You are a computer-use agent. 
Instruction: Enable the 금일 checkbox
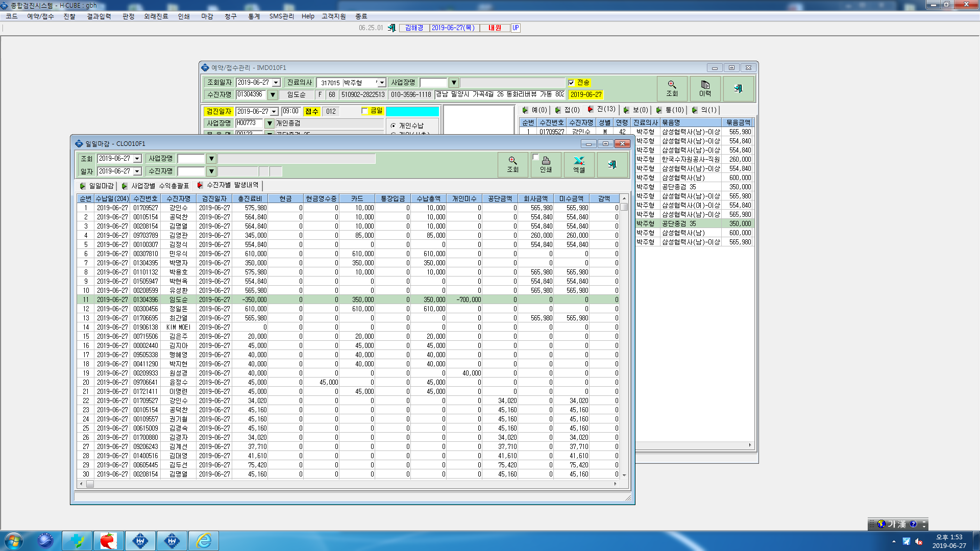coord(364,111)
